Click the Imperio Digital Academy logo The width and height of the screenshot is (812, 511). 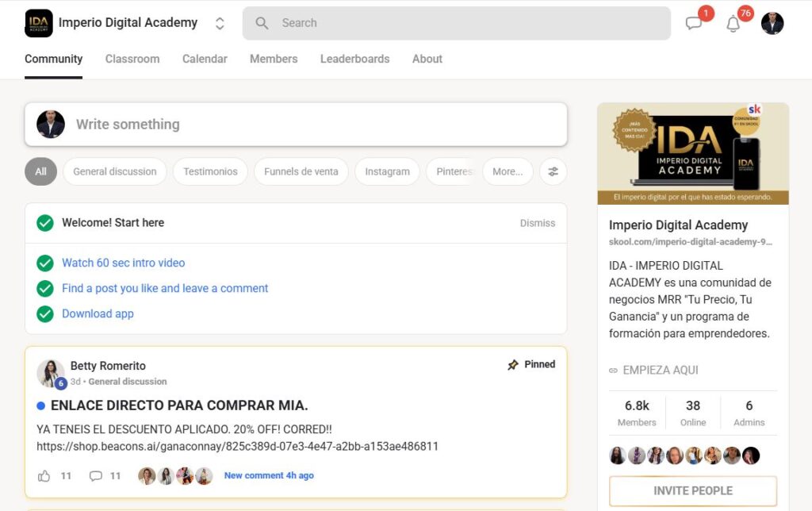pos(39,23)
